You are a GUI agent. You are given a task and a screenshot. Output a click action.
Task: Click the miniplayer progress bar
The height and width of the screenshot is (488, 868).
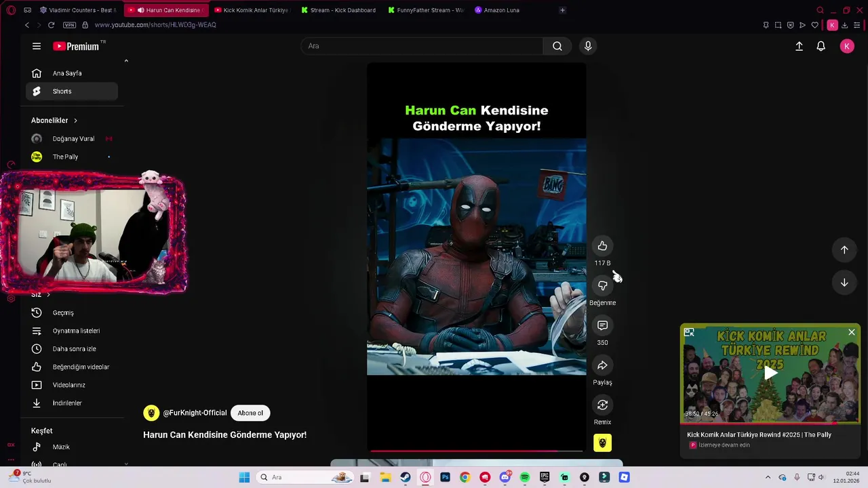[x=770, y=423]
